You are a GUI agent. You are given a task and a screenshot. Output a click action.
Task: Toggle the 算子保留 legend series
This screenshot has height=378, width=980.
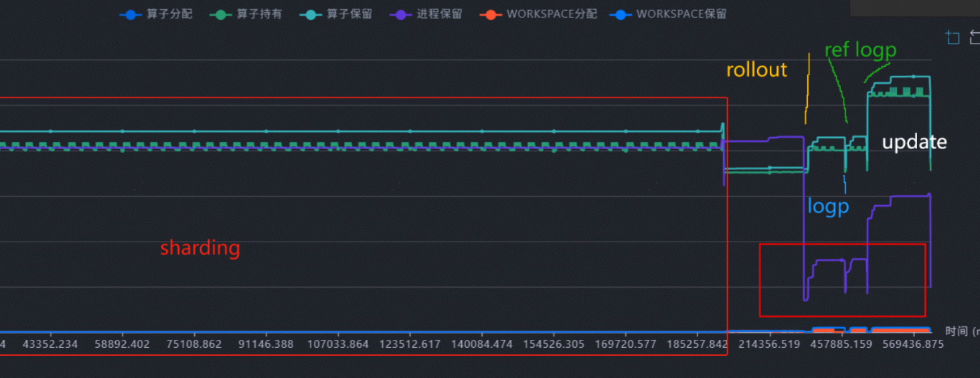pos(335,14)
